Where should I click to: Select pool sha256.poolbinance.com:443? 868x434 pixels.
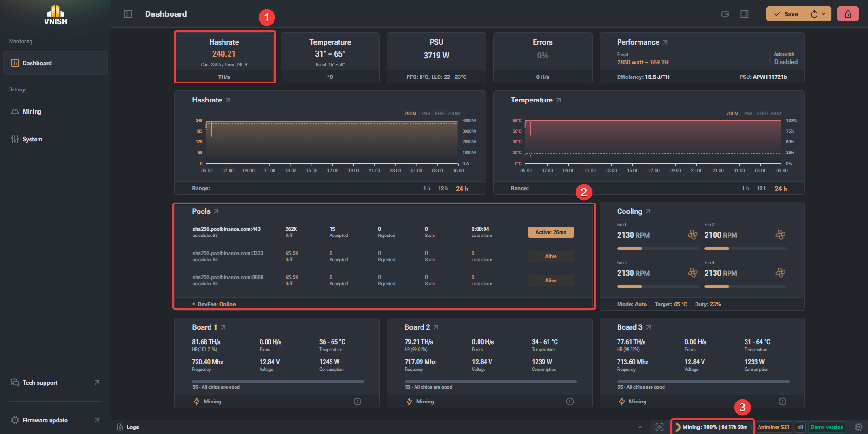(x=226, y=229)
